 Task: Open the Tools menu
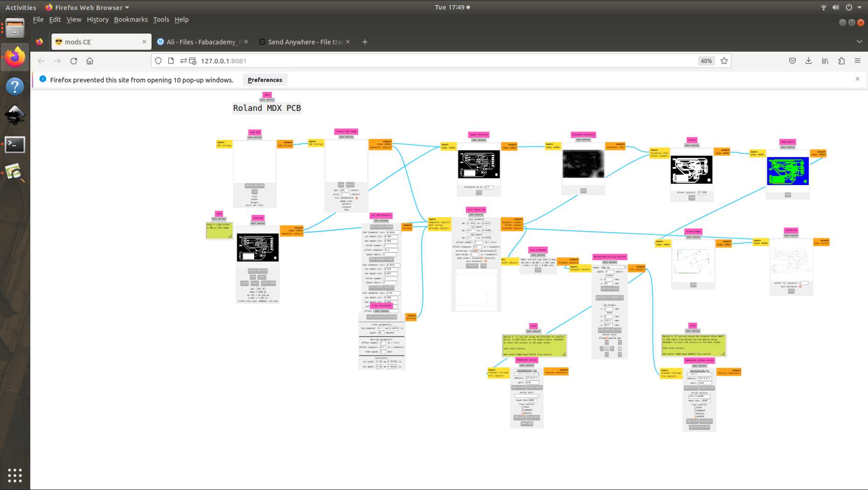coord(161,20)
